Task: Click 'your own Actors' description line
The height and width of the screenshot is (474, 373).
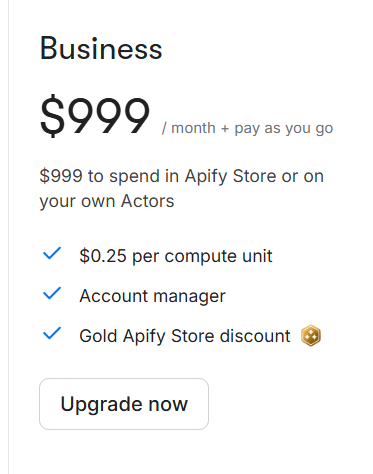Action: (x=107, y=201)
